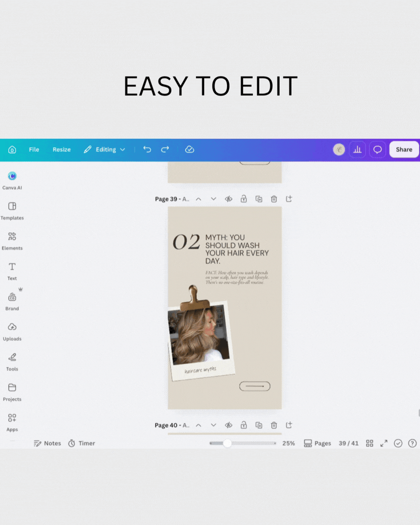Open the Uploads panel

(x=12, y=332)
